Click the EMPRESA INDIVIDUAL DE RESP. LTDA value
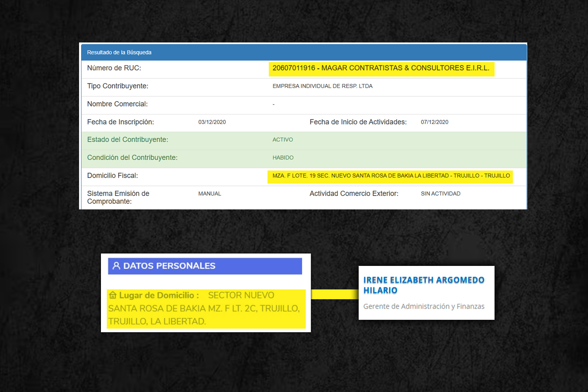The image size is (588, 392). point(322,86)
